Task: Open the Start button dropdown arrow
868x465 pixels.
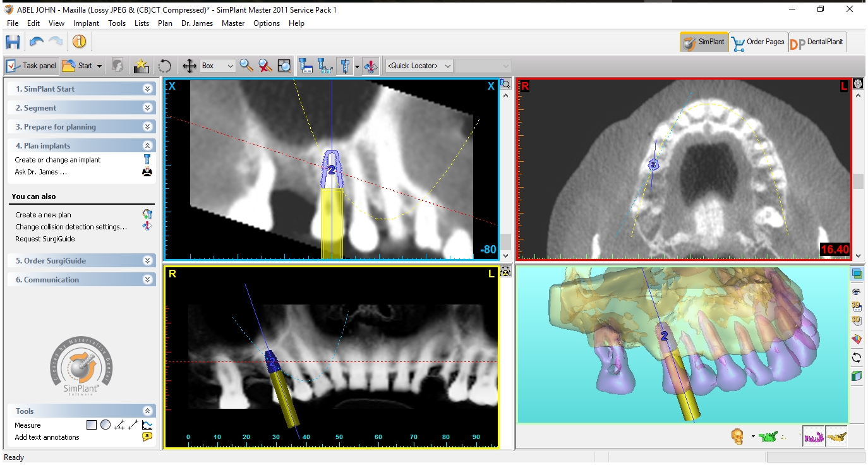Action: tap(100, 66)
